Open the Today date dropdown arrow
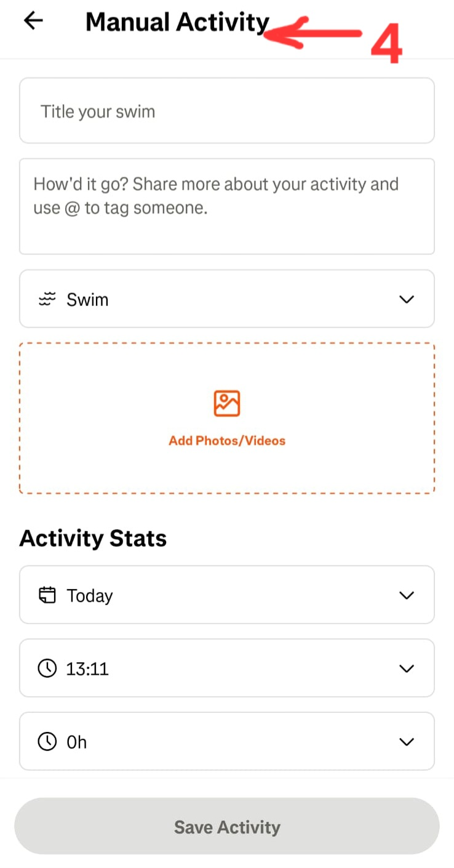Screen dimensions: 454x868 407,595
